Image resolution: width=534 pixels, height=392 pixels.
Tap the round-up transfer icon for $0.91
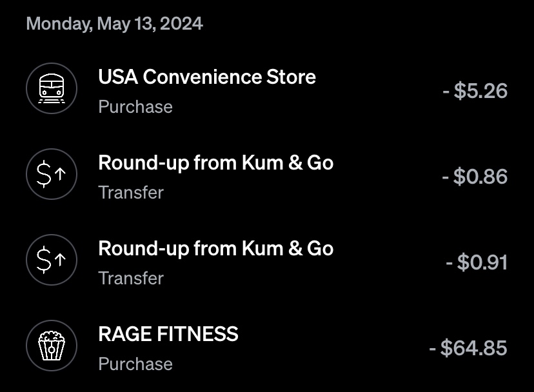point(52,260)
